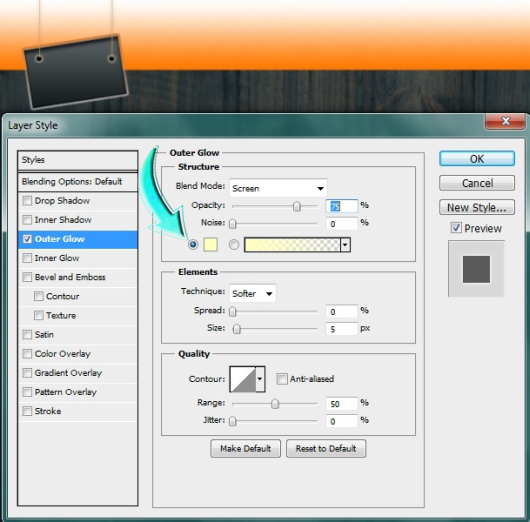Click the Opacity value field
Screen dimensions: 530x522
tap(341, 206)
